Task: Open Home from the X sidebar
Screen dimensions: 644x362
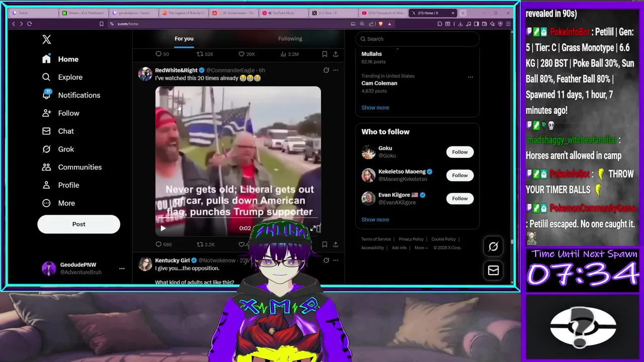Action: (60, 59)
